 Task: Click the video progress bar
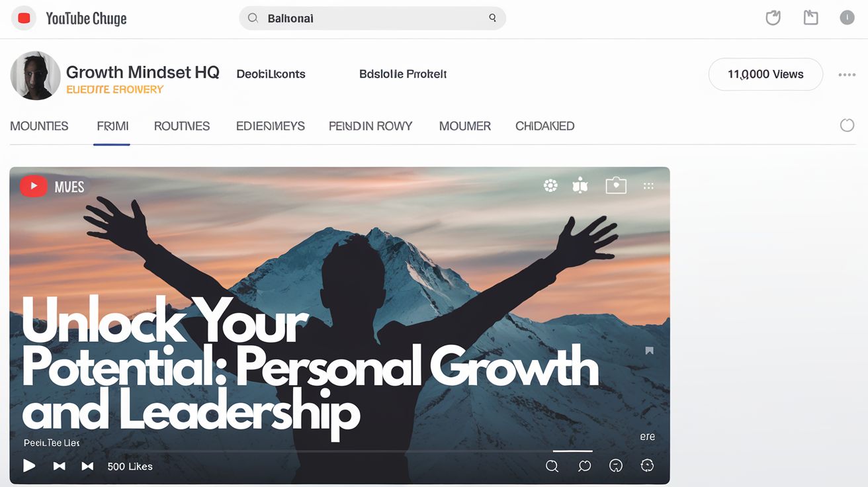pos(340,451)
